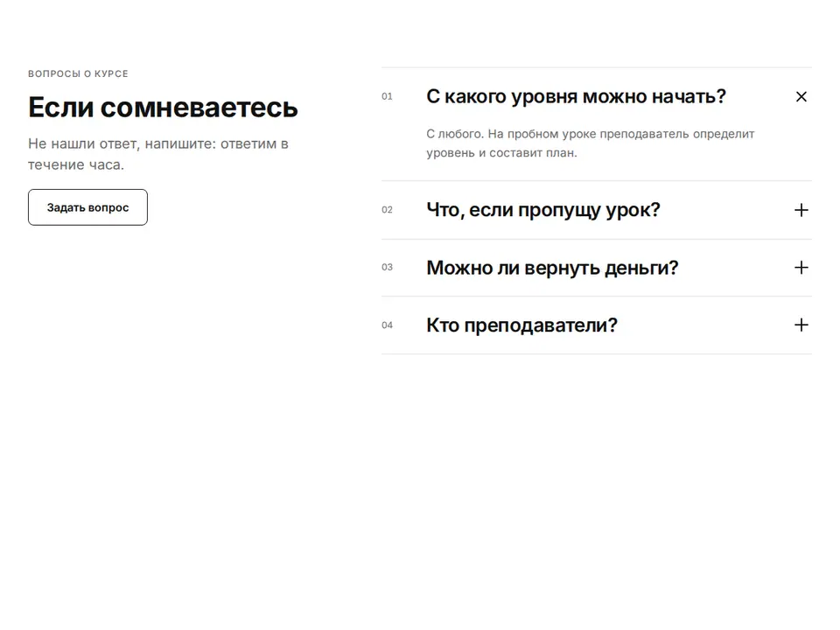
Task: Click the number '04' of the fourth question
Action: click(x=387, y=325)
